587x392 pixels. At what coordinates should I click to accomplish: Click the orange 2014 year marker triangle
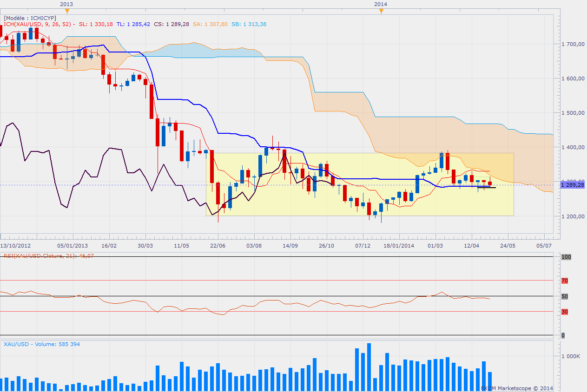pos(381,11)
